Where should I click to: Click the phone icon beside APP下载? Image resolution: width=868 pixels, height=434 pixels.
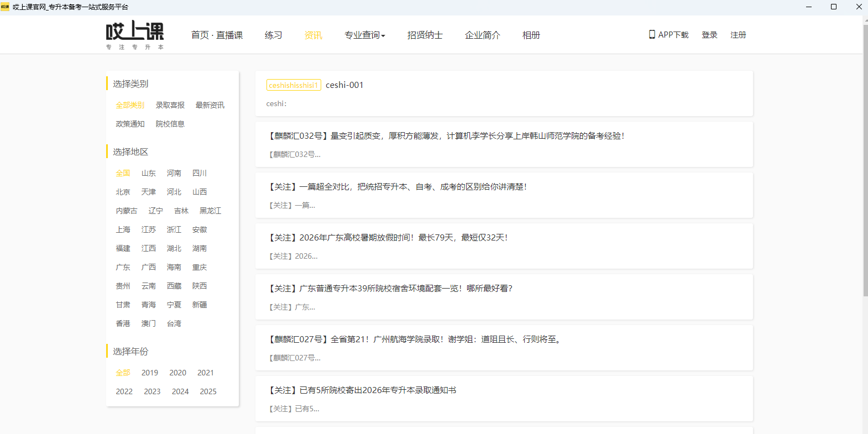click(652, 34)
